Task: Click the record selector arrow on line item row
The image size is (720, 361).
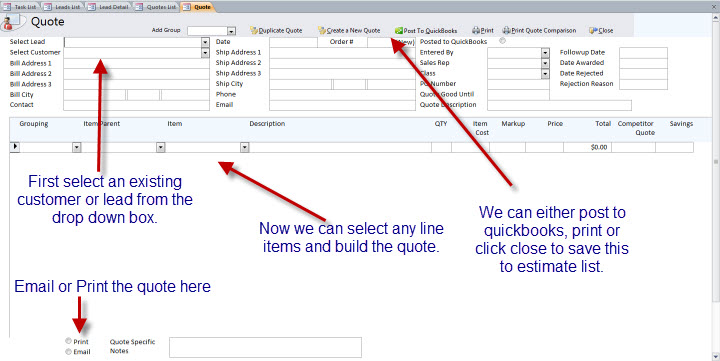Action: 15,147
